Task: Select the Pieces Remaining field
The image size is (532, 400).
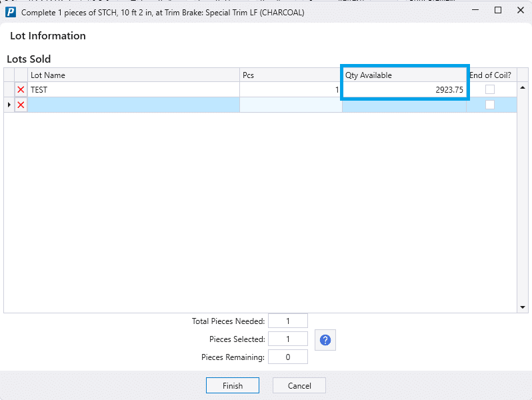Action: click(x=288, y=357)
